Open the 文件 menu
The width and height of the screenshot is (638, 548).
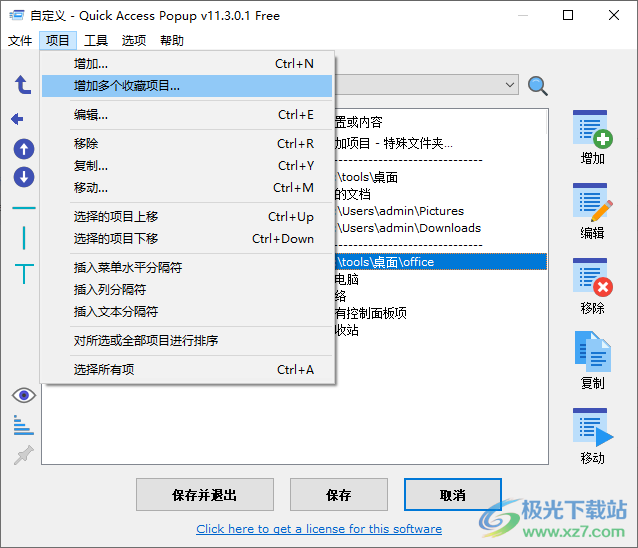[20, 40]
